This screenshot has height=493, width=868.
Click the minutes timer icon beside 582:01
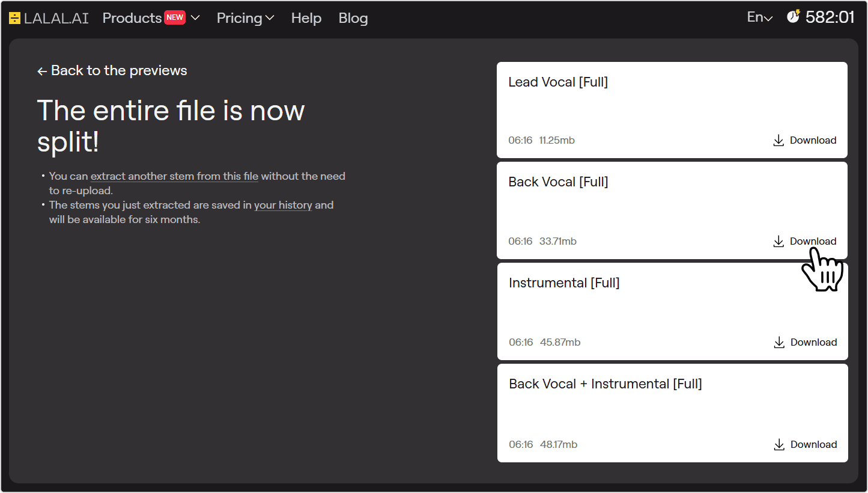pyautogui.click(x=794, y=16)
